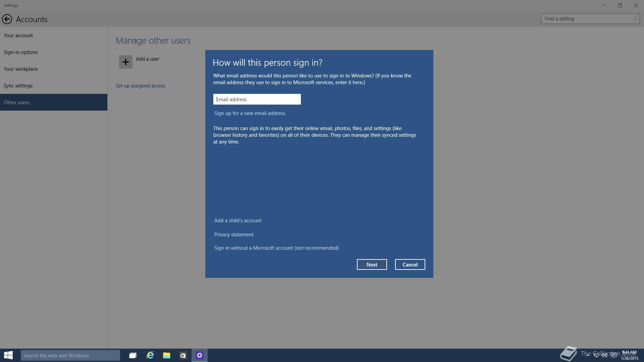The height and width of the screenshot is (362, 644).
Task: Open the Store app from the taskbar
Action: coord(183,355)
